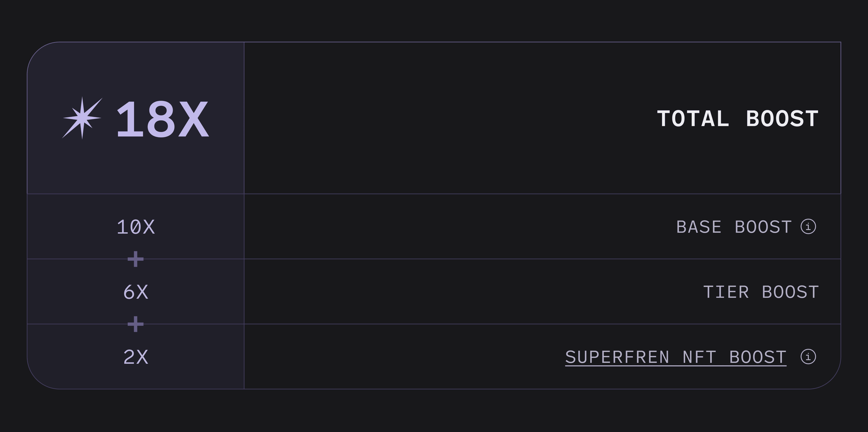The height and width of the screenshot is (432, 868).
Task: Click the plus sign between 10X and 6X
Action: (135, 259)
